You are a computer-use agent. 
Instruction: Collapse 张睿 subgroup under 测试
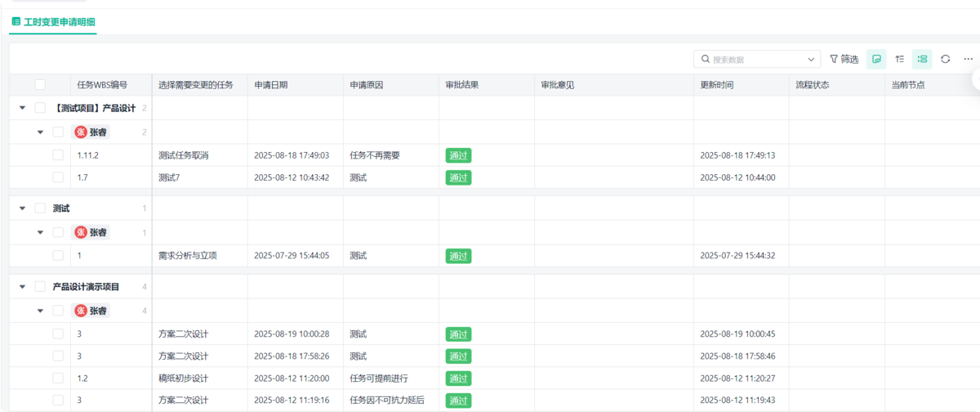[40, 232]
